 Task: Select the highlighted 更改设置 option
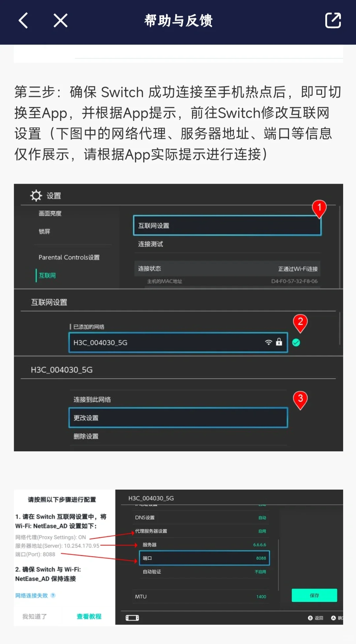178,418
